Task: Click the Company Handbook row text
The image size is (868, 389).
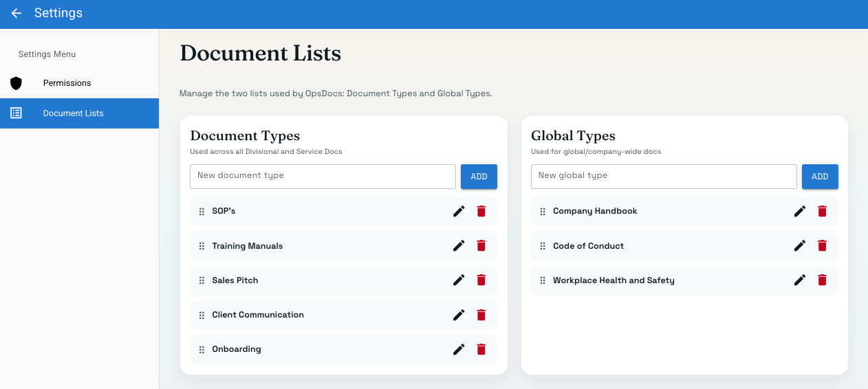Action: (595, 211)
